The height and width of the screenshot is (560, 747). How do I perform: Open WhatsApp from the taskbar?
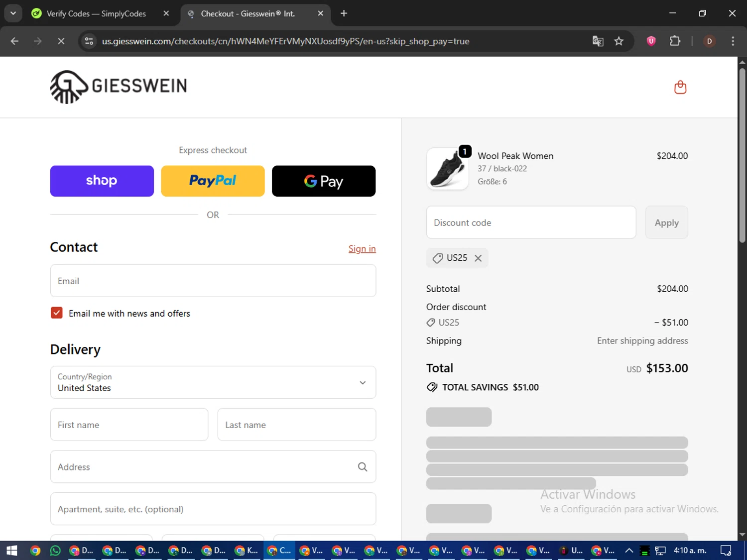[x=55, y=550]
